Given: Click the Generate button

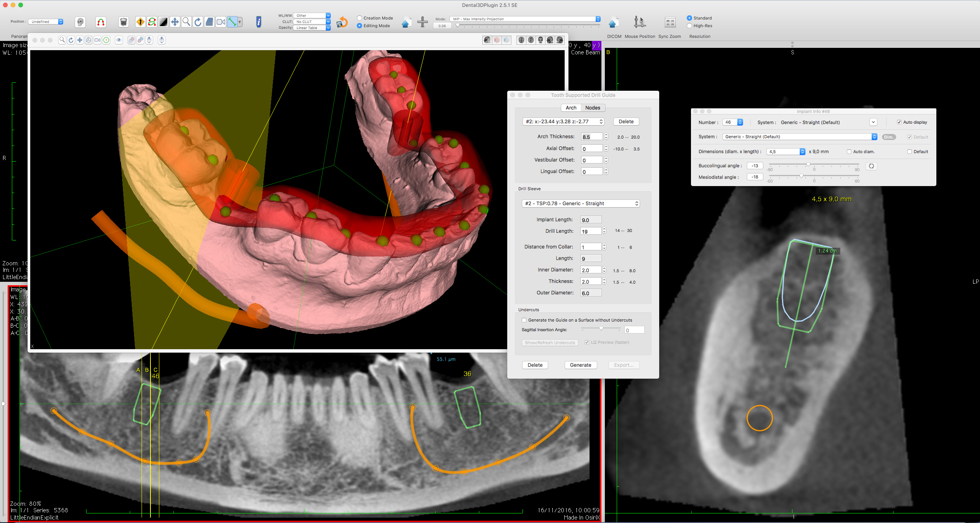Looking at the screenshot, I should point(580,365).
